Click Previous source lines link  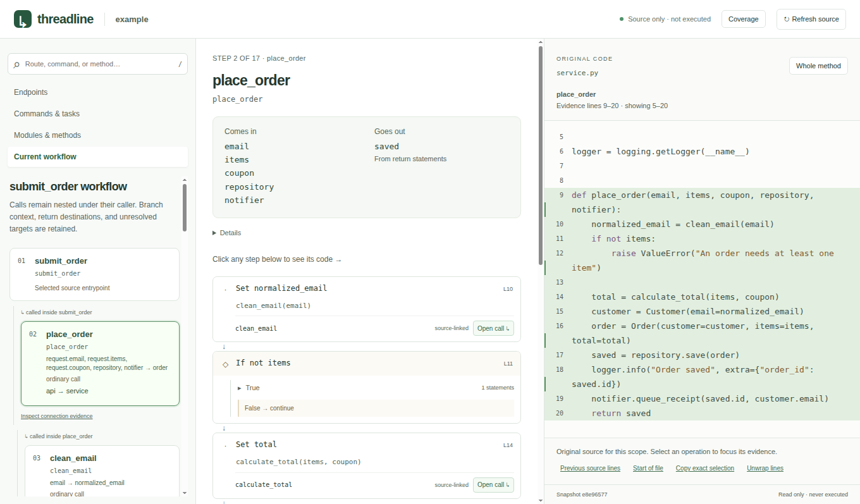[590, 468]
